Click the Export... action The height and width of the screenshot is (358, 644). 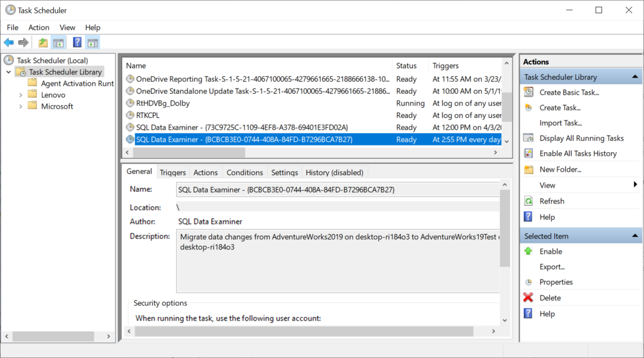552,267
